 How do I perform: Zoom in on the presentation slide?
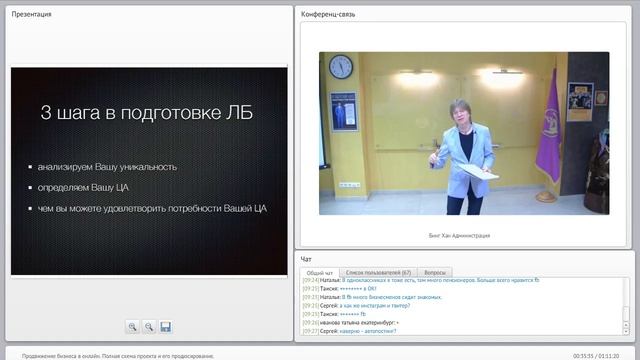click(x=132, y=327)
